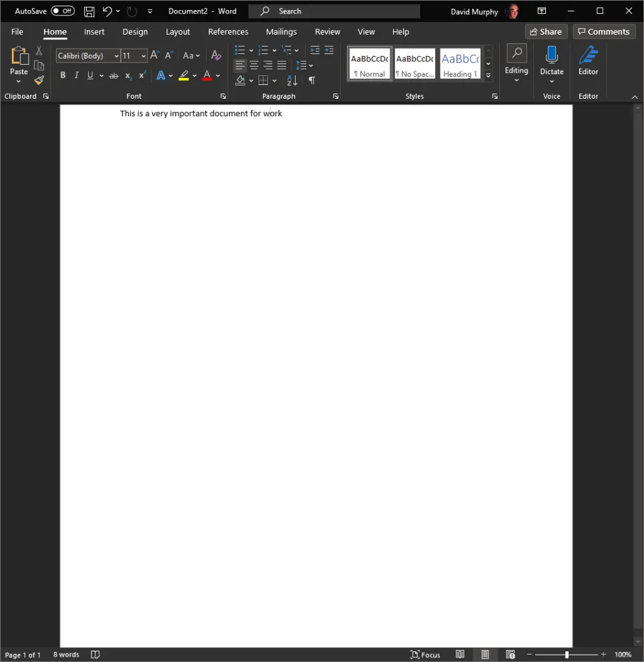Screen dimensions: 644x662
Task: Open the Comments button
Action: 604,31
